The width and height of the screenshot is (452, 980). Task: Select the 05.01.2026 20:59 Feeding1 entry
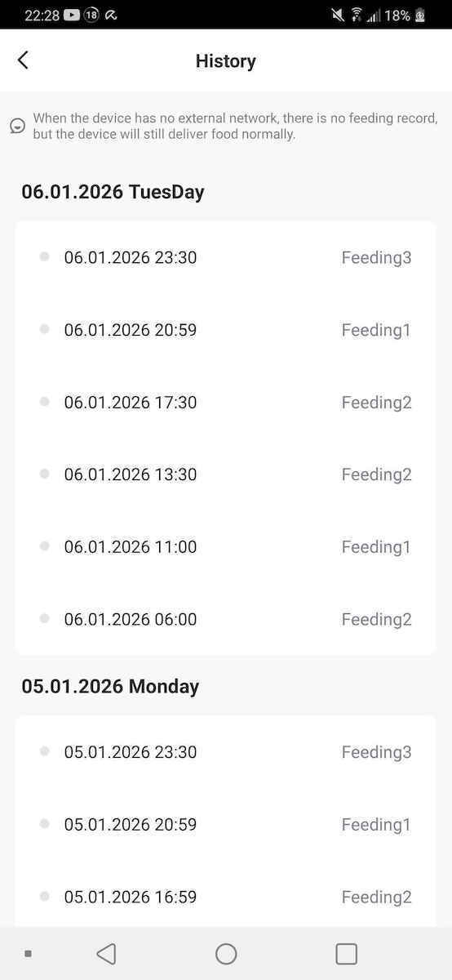tap(226, 825)
